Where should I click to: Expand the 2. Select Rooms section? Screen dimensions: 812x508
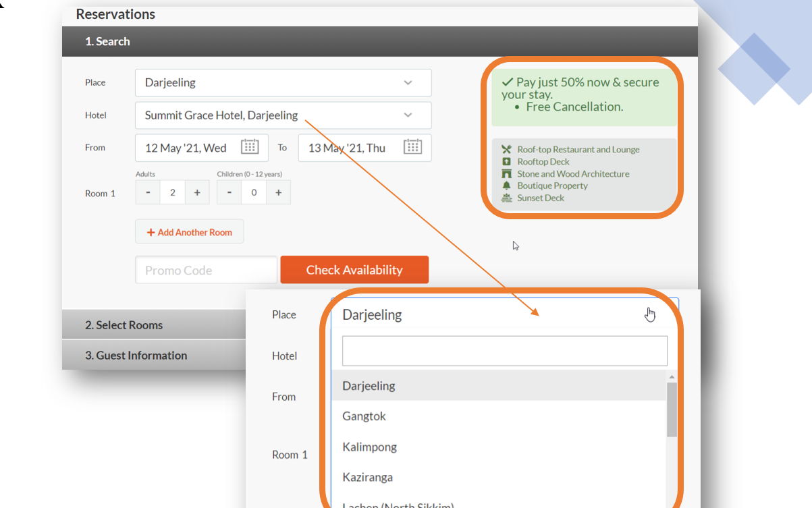pos(154,324)
